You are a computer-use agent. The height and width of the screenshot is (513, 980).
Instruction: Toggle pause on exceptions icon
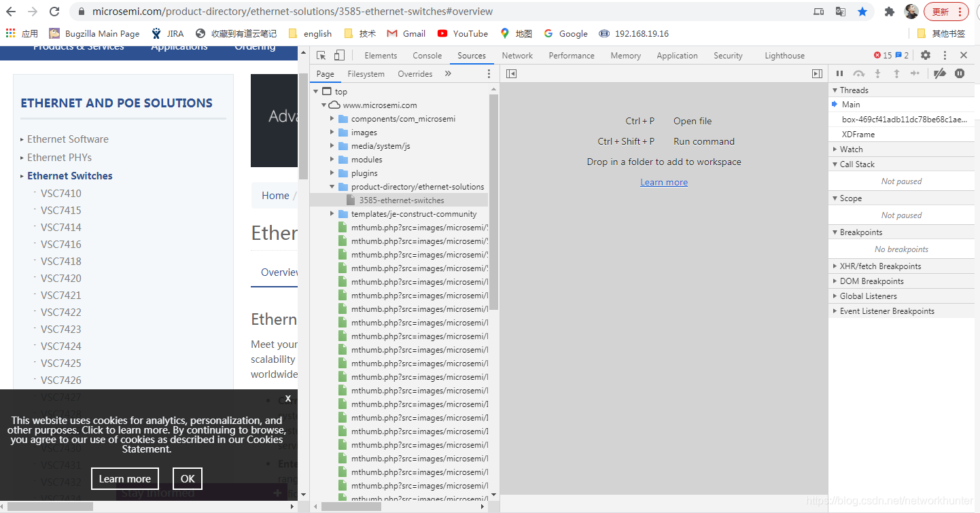click(960, 73)
